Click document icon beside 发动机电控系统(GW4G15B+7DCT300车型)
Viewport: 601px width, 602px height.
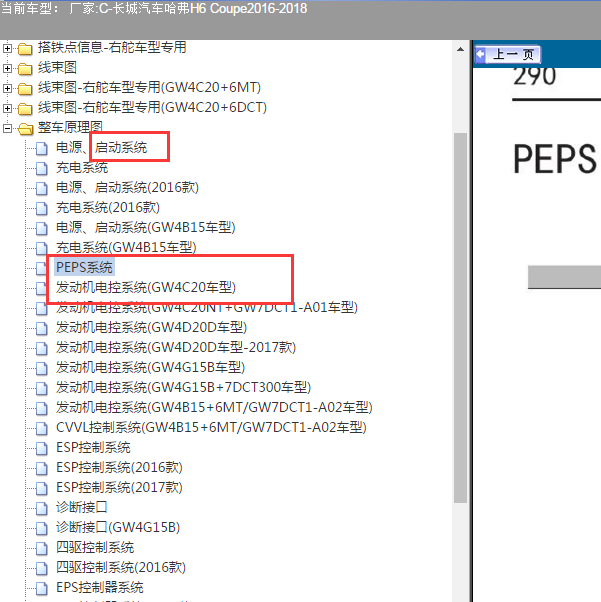point(41,388)
